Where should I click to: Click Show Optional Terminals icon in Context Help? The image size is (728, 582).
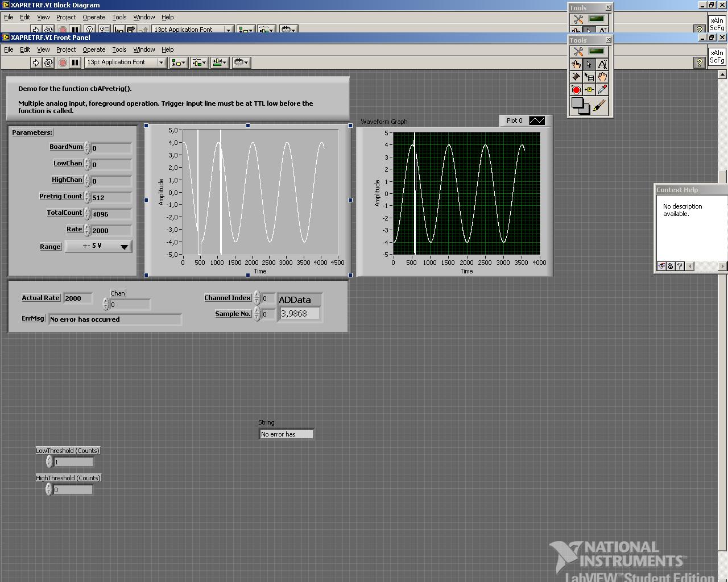point(661,266)
